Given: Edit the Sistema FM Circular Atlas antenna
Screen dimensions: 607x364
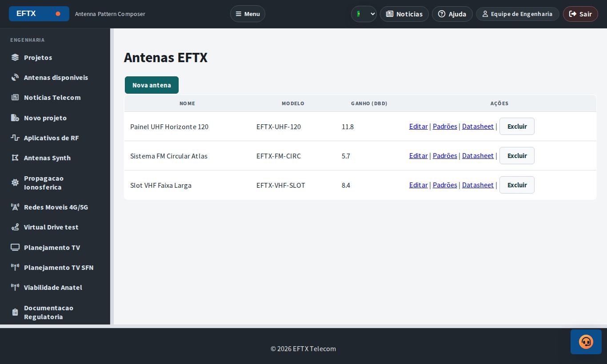Looking at the screenshot, I should 418,155.
